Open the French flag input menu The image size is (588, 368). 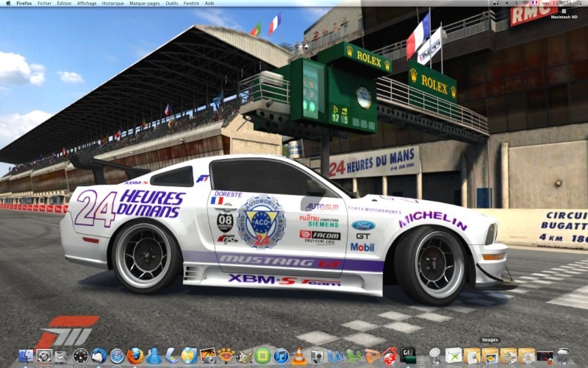pos(534,3)
